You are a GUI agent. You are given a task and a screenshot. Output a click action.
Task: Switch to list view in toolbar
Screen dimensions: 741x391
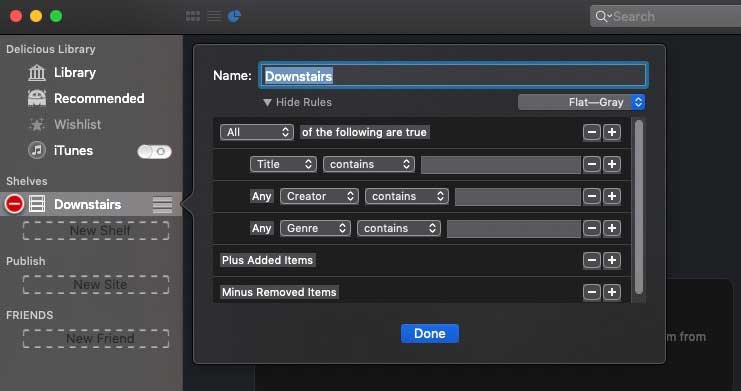214,16
